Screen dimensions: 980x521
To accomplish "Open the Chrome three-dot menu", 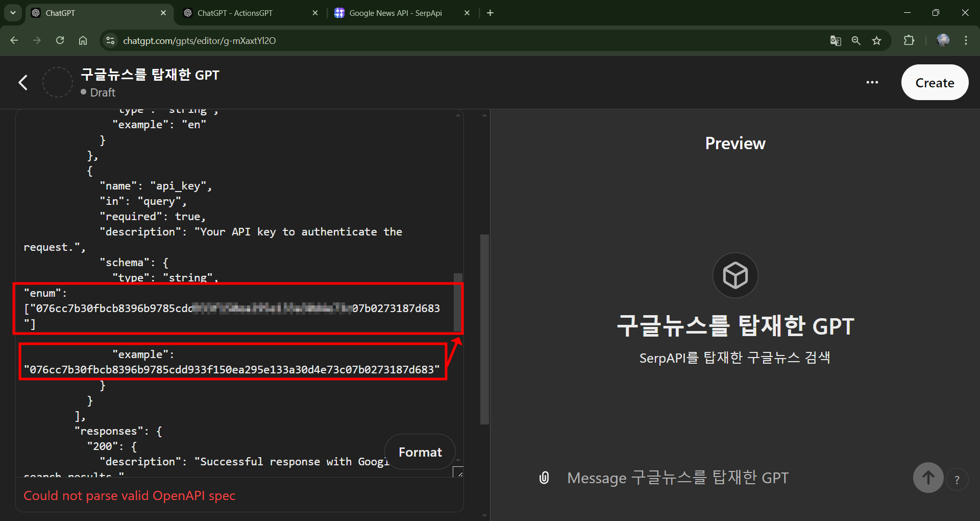I will point(966,40).
